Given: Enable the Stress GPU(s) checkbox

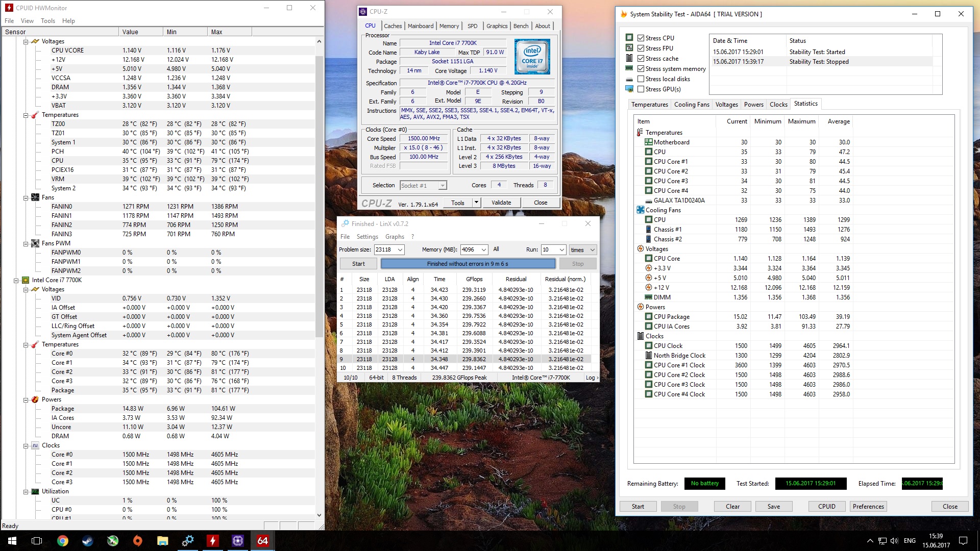Looking at the screenshot, I should [641, 89].
